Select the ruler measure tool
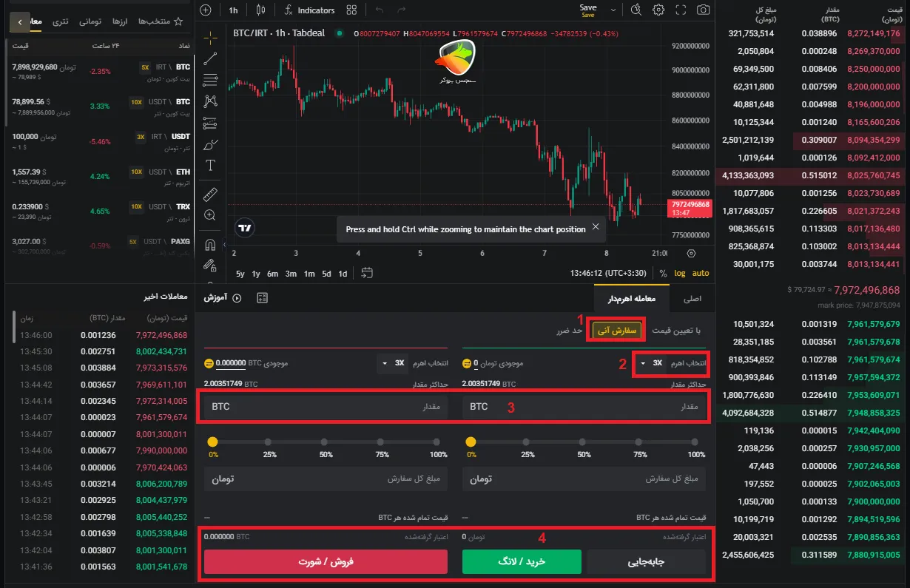 tap(210, 194)
